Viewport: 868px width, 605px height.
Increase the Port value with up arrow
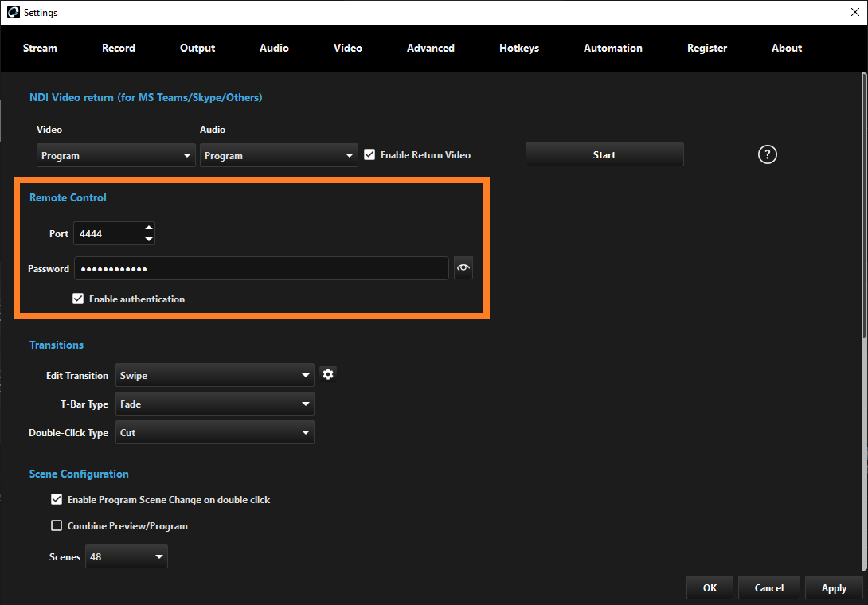148,228
